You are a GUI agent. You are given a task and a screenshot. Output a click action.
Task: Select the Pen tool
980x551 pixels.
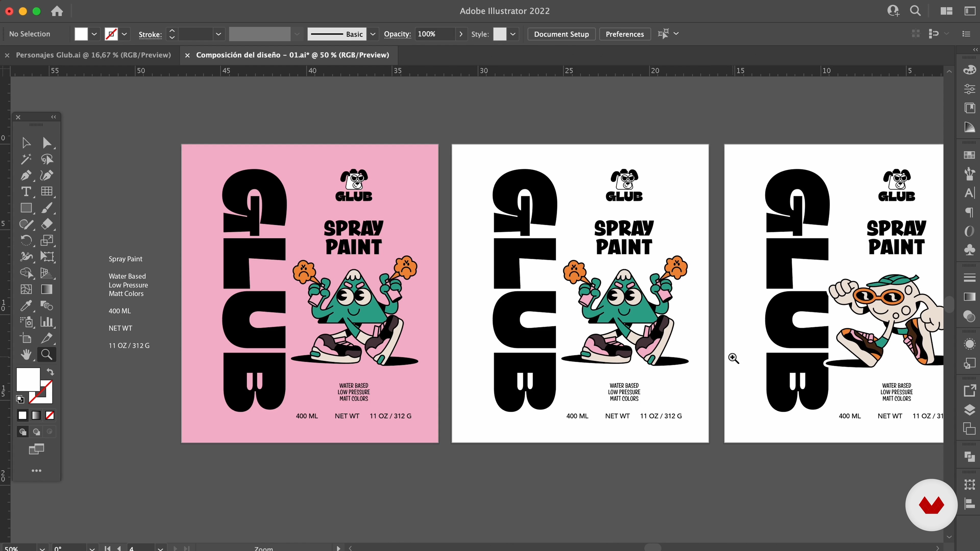point(26,175)
